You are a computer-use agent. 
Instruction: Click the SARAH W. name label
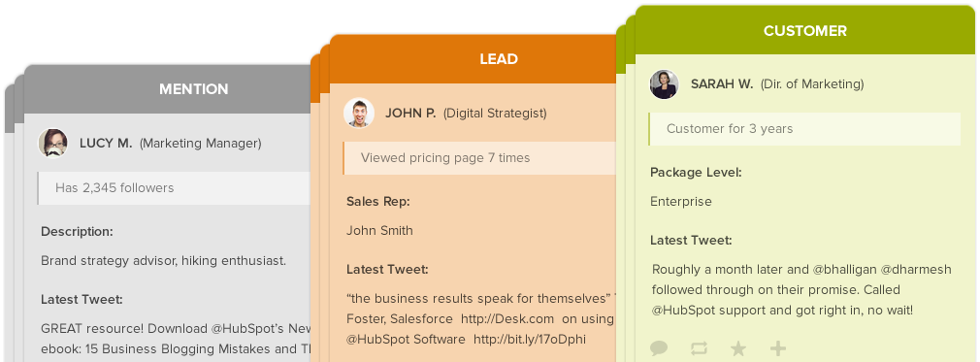coord(722,83)
